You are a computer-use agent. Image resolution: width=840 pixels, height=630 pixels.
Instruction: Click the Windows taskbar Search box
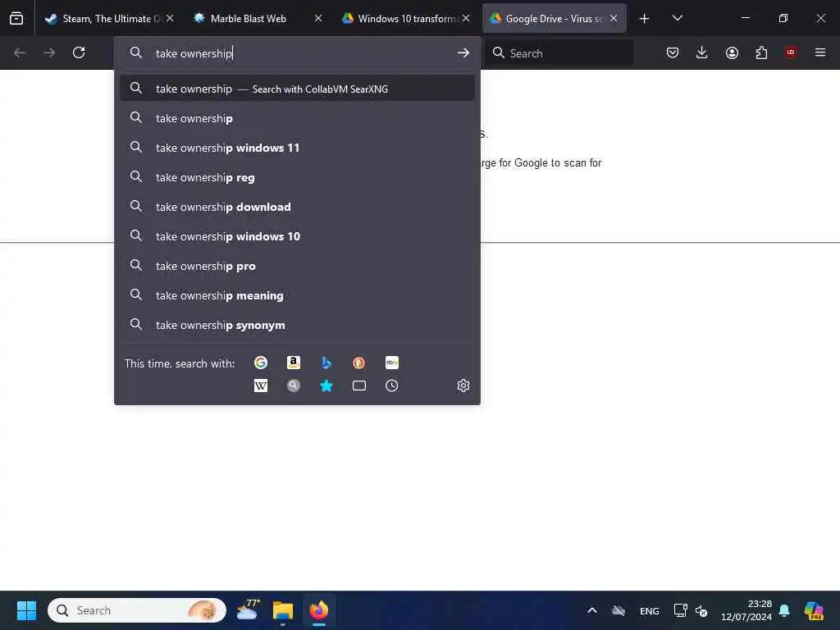coord(137,610)
